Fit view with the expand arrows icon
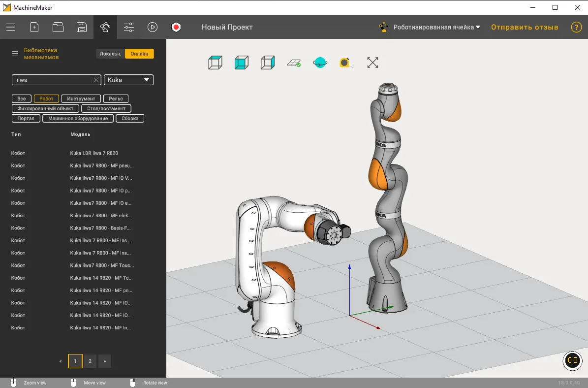 point(372,63)
